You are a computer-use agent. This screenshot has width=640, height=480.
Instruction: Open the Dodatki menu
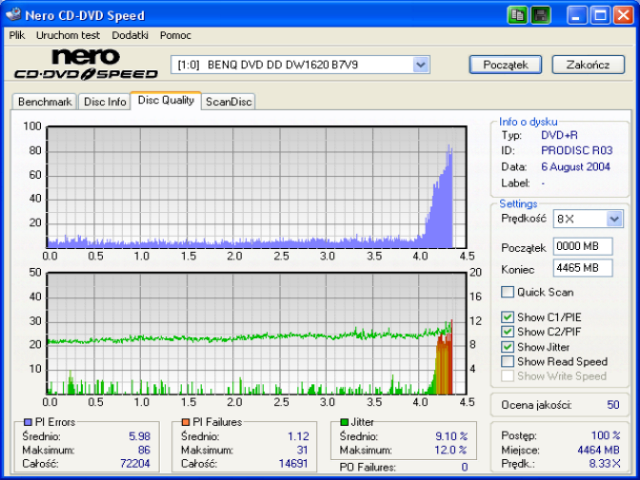pyautogui.click(x=130, y=36)
